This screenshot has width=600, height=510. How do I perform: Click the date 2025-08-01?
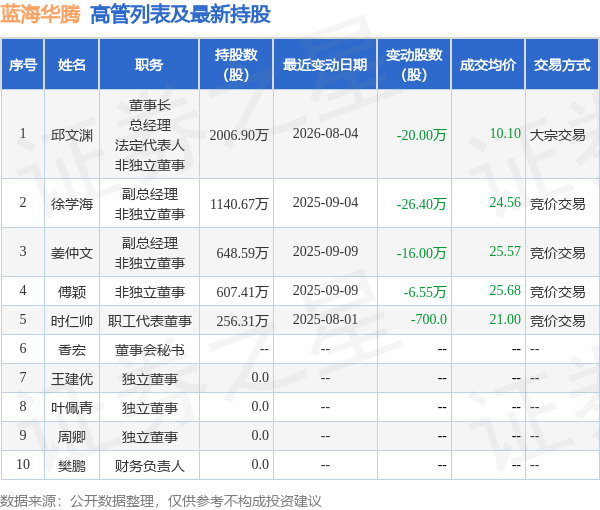tap(325, 319)
